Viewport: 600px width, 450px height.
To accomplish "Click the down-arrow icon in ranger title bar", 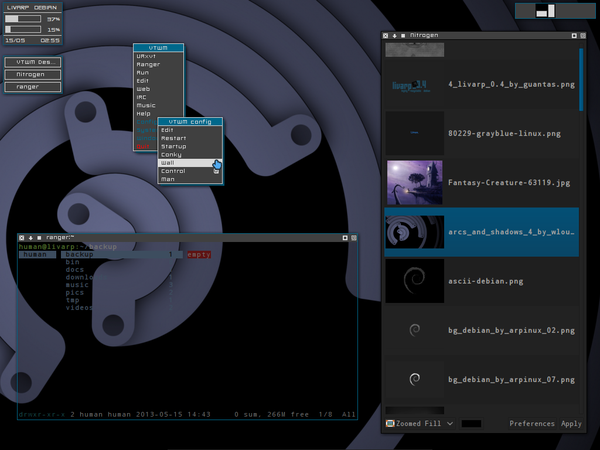I will (30, 238).
